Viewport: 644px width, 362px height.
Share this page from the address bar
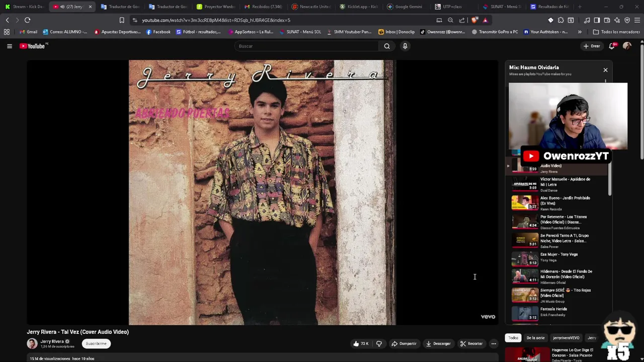[462, 20]
